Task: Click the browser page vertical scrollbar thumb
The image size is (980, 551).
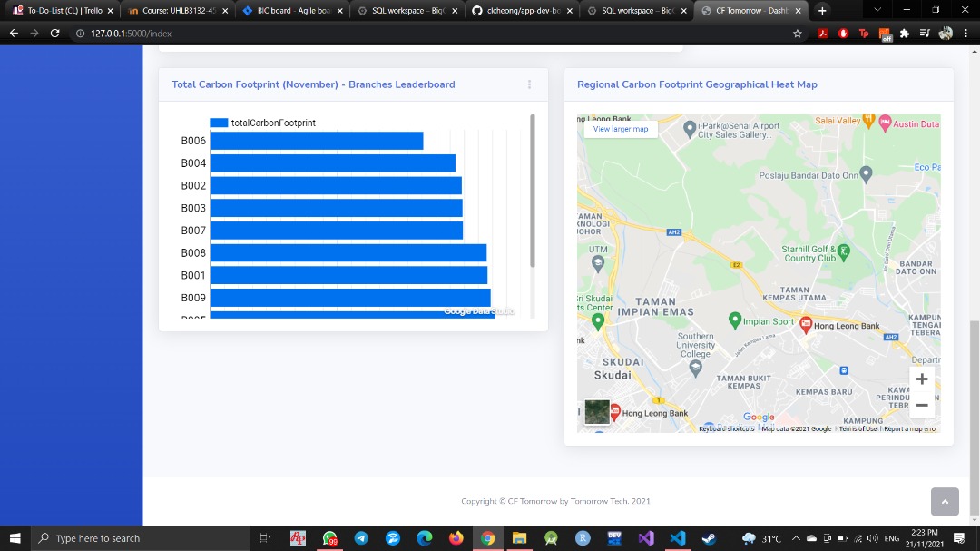Action: pos(975,419)
